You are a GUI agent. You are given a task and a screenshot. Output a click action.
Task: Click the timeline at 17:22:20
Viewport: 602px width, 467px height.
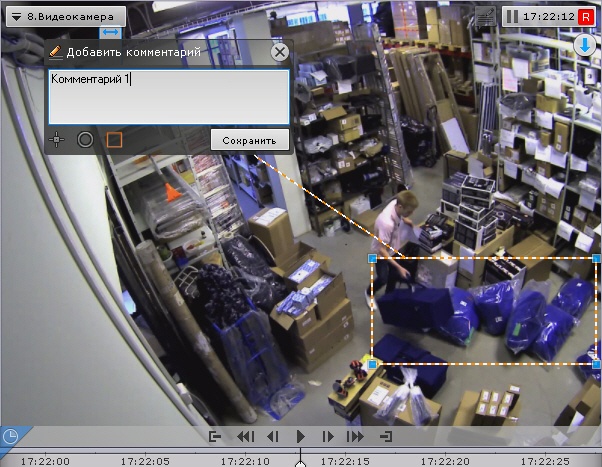tap(444, 461)
